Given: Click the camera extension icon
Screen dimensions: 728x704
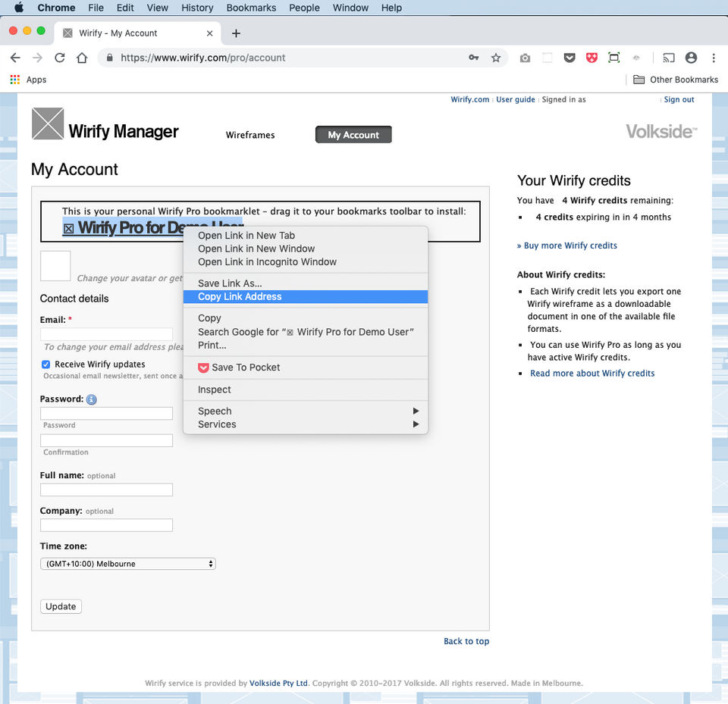Looking at the screenshot, I should 525,58.
